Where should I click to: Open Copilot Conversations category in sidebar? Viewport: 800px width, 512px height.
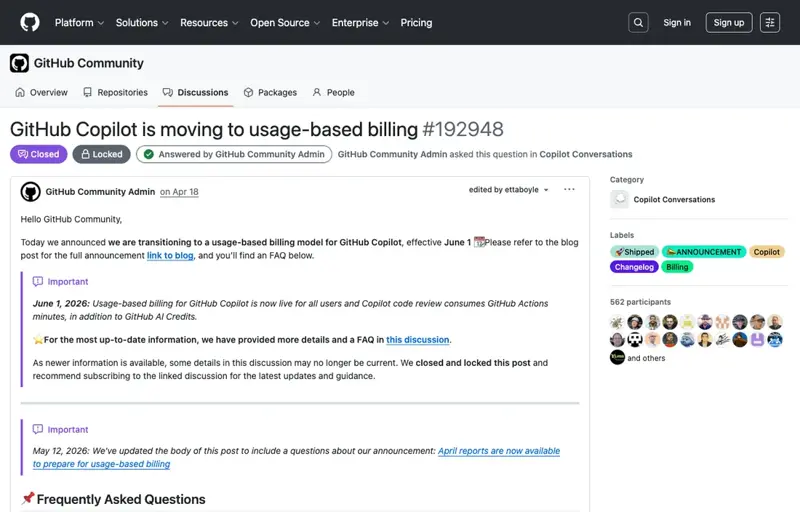point(674,199)
